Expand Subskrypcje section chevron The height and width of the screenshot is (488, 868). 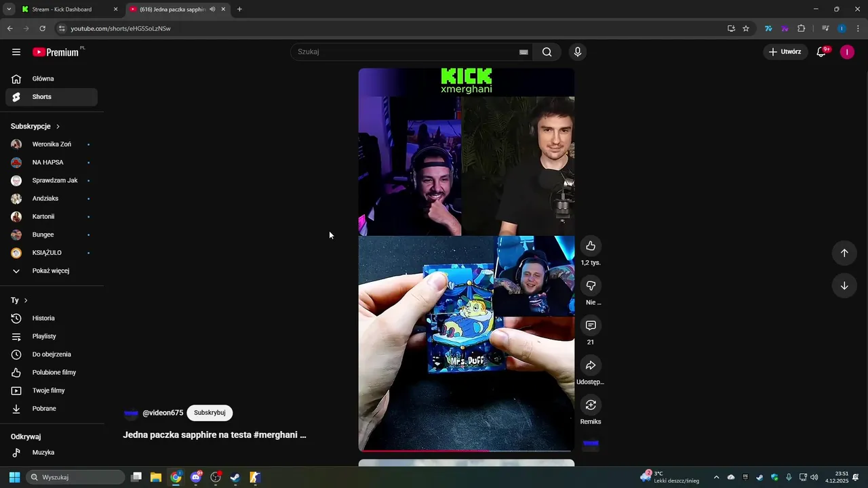[x=58, y=127]
